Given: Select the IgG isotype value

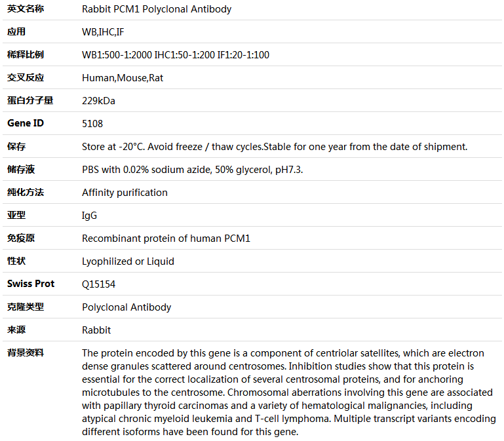Looking at the screenshot, I should pyautogui.click(x=89, y=216).
